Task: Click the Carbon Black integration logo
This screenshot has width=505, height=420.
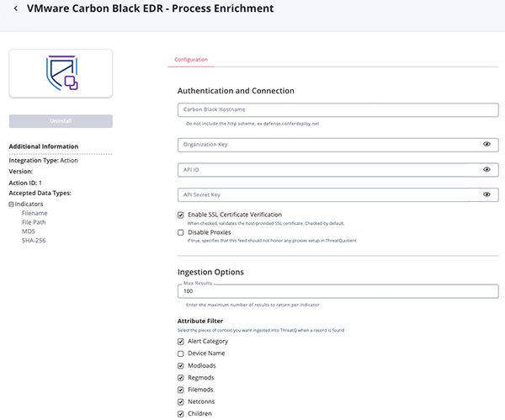Action: click(61, 73)
